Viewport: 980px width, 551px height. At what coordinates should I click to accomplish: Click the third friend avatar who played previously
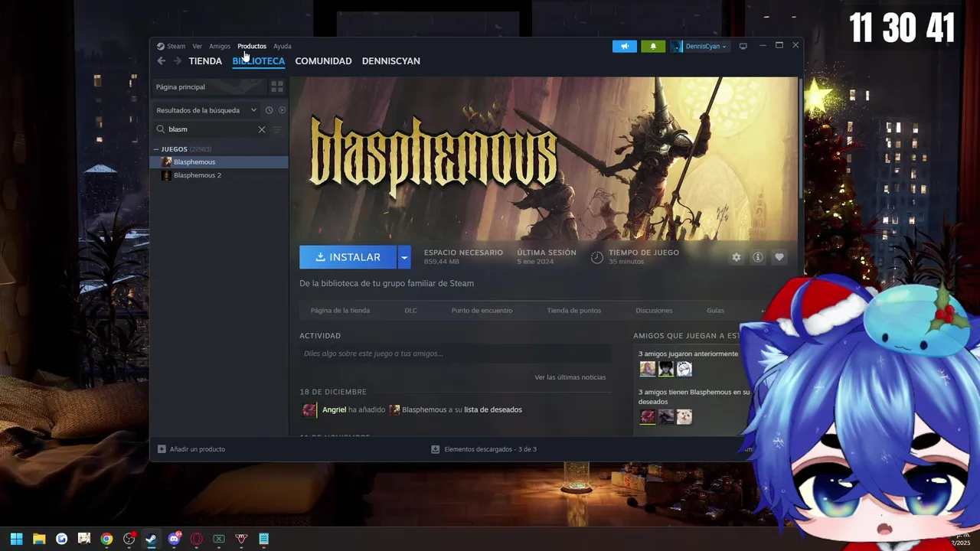click(684, 369)
